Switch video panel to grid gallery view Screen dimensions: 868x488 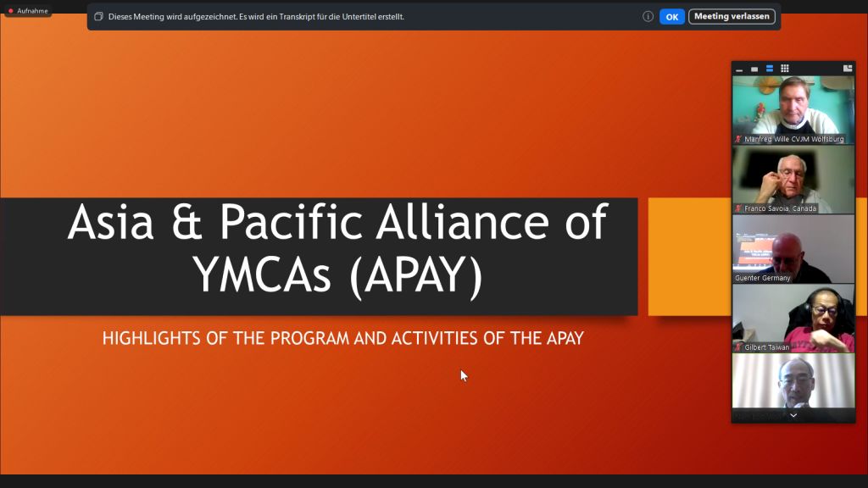click(785, 69)
